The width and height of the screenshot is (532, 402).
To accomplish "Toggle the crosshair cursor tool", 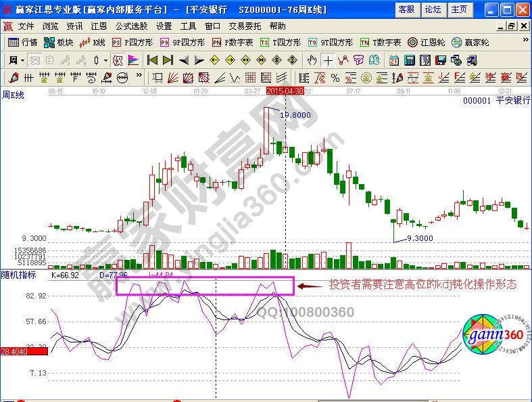I will 329,60.
